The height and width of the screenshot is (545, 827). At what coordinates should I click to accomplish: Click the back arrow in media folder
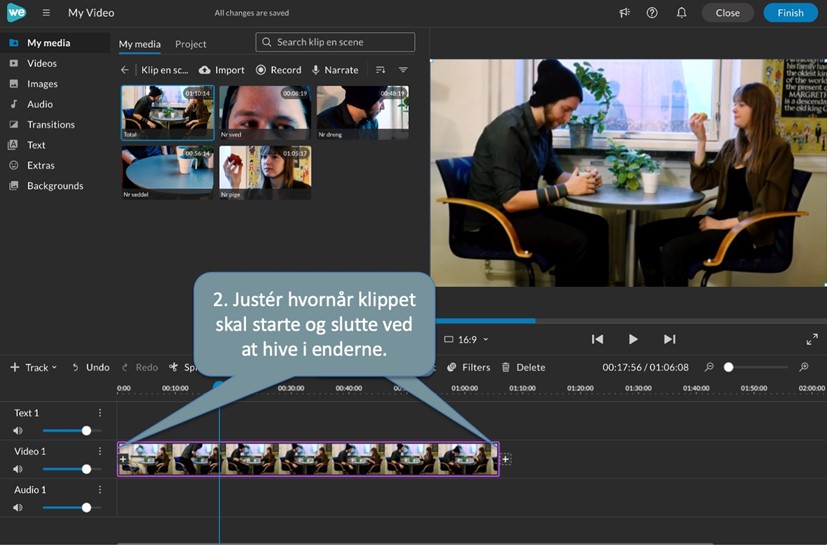(125, 70)
